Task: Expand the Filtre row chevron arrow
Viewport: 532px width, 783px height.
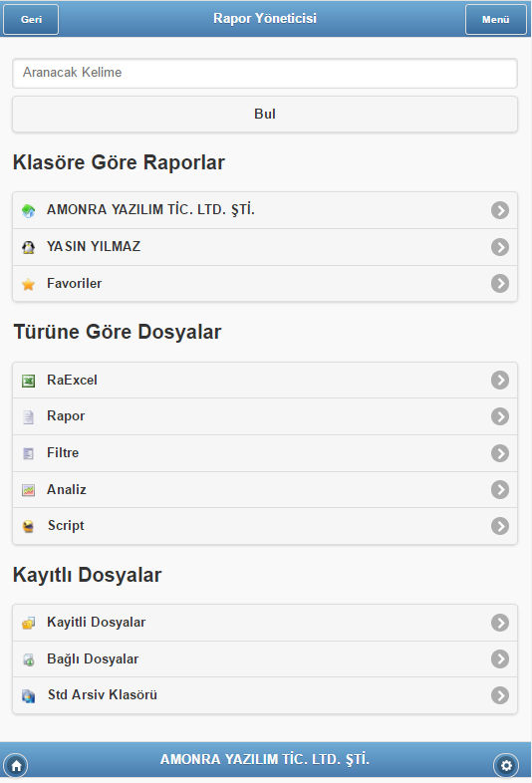Action: click(500, 453)
